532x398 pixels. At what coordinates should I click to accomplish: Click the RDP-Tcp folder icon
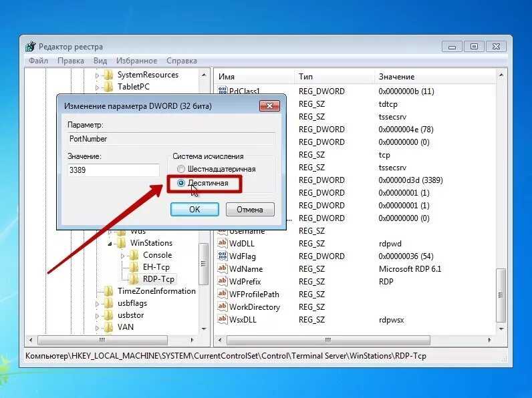134,279
